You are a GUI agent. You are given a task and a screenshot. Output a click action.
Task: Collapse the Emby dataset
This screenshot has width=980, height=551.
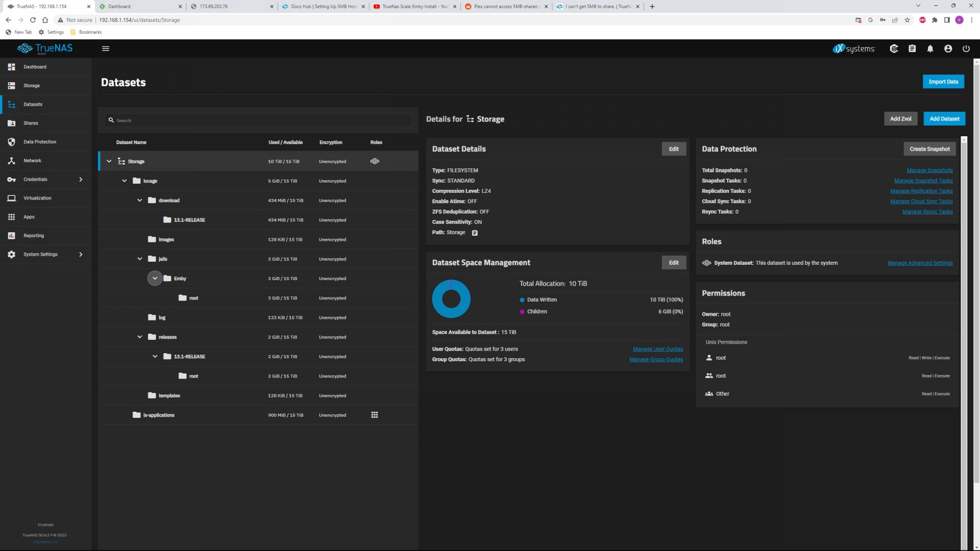pyautogui.click(x=155, y=278)
